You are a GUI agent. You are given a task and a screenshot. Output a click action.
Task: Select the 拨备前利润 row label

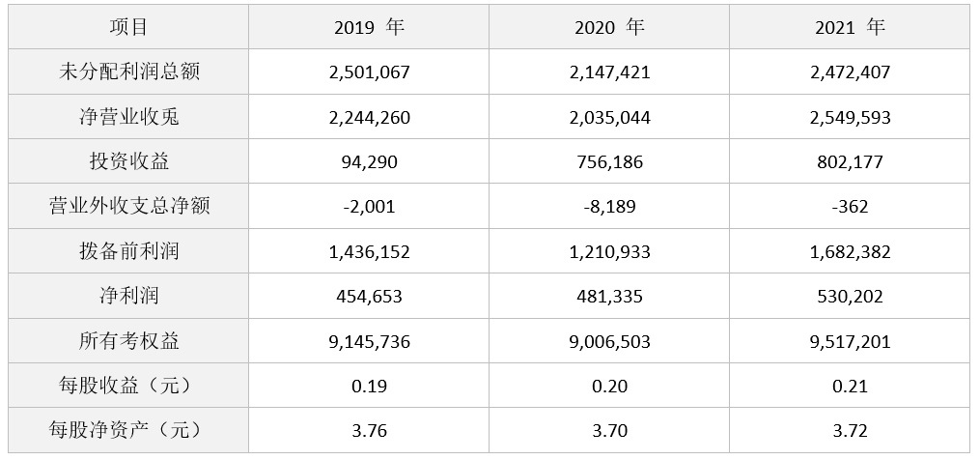click(128, 252)
